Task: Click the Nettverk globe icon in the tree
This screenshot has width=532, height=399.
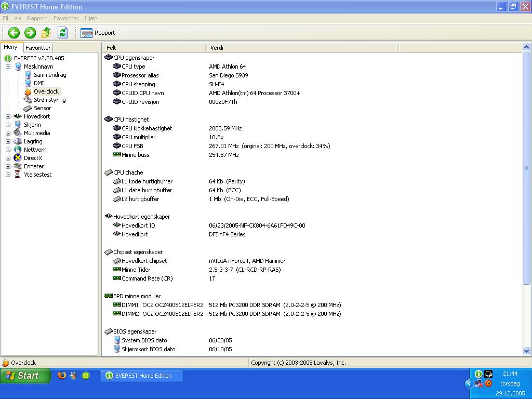Action: 18,150
